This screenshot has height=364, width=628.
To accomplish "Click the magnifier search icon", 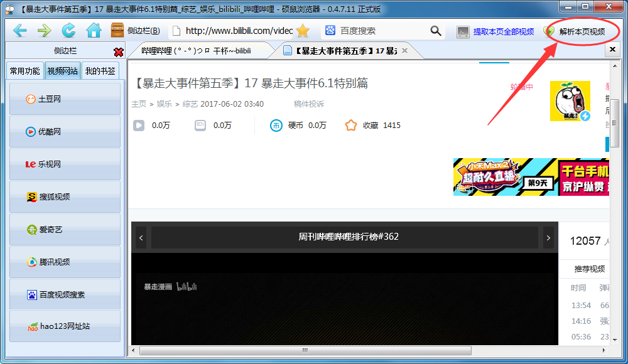I will 436,30.
